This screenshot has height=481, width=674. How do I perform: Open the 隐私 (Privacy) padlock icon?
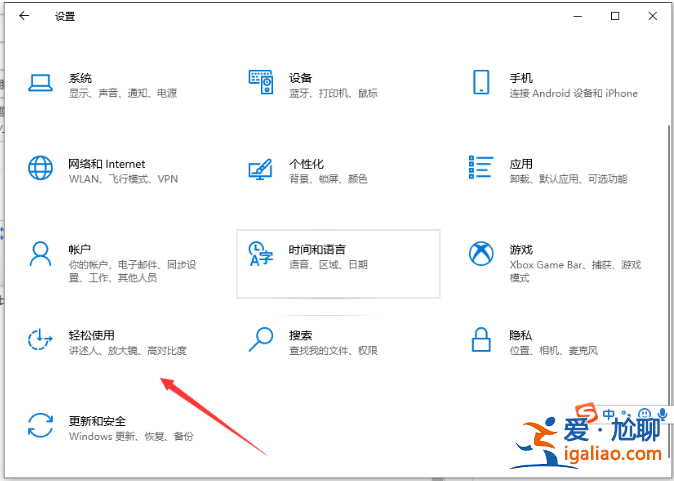click(481, 340)
